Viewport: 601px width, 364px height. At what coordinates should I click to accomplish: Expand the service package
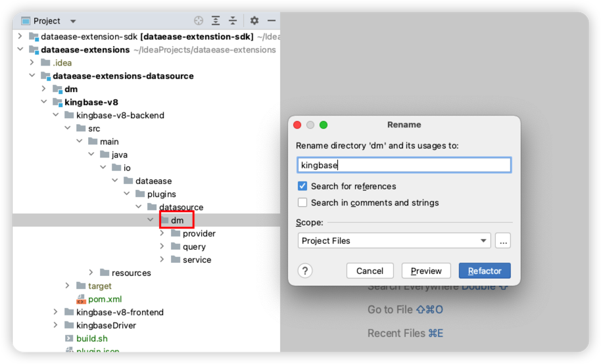162,260
